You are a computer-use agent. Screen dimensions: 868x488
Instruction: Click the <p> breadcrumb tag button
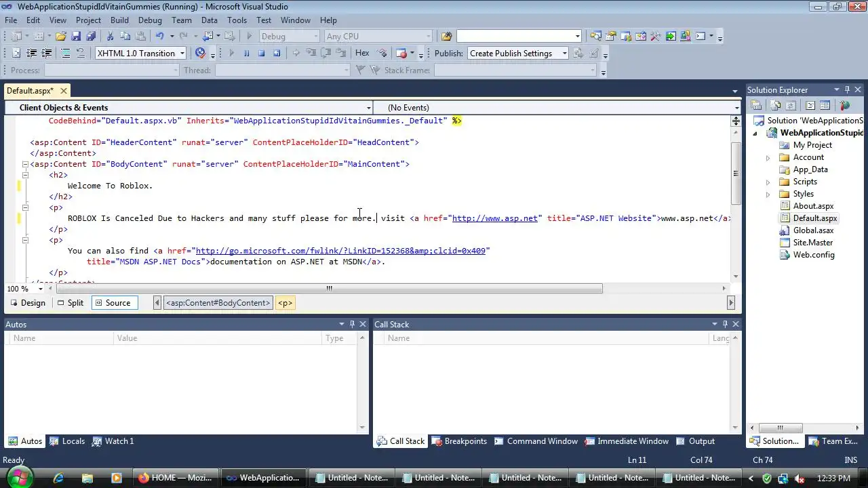(x=285, y=303)
